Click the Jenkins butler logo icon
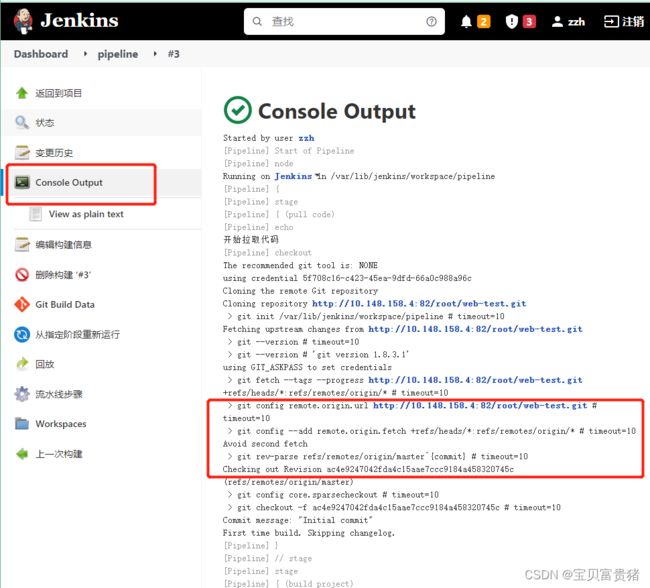Image resolution: width=650 pixels, height=588 pixels. point(23,21)
